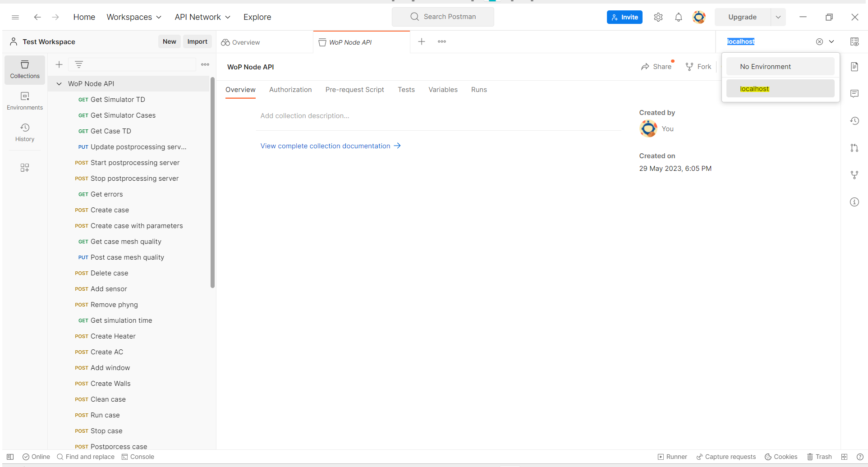Viewport: 868px width, 467px height.
Task: Go back with the left arrow
Action: click(x=37, y=17)
